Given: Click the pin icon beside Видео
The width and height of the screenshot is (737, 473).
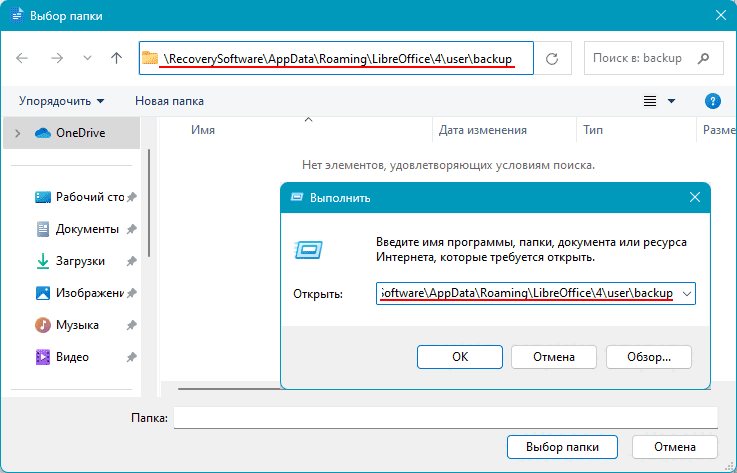Looking at the screenshot, I should tap(132, 357).
